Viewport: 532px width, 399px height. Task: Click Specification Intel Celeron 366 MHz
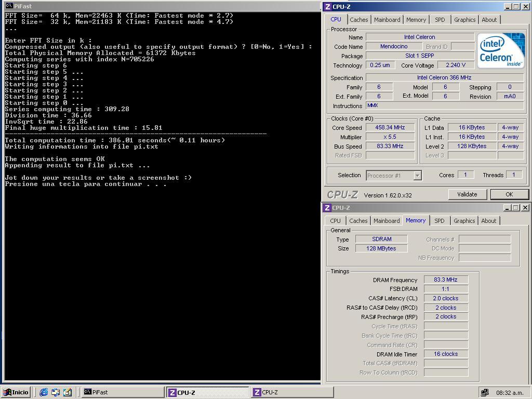point(445,77)
